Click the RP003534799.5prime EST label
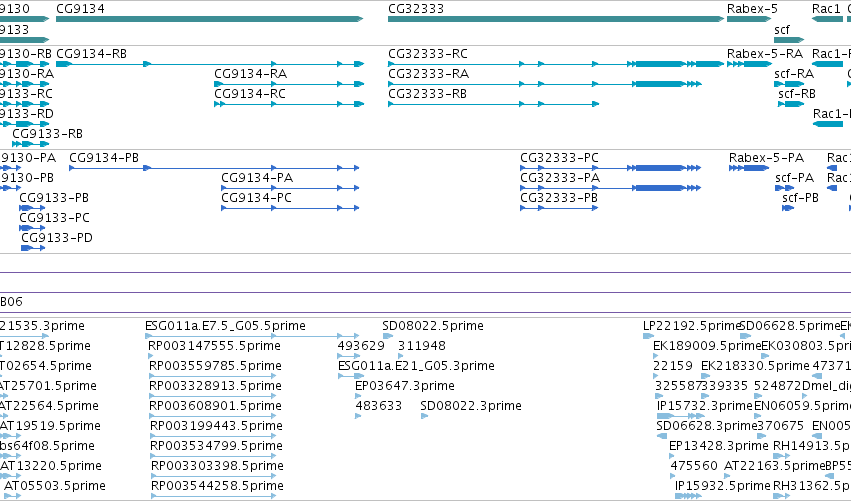The height and width of the screenshot is (501, 851). pyautogui.click(x=216, y=446)
